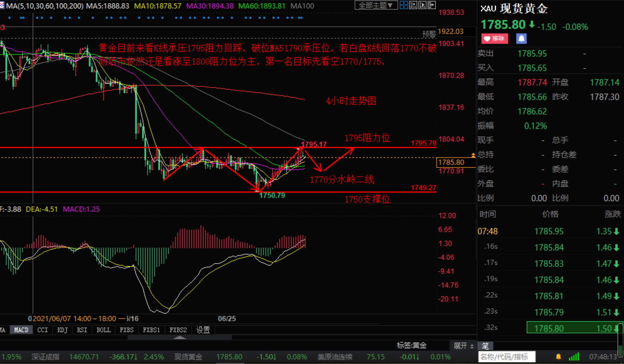624x364 pixels.
Task: Switch to the CCI indicator tab
Action: click(x=42, y=330)
